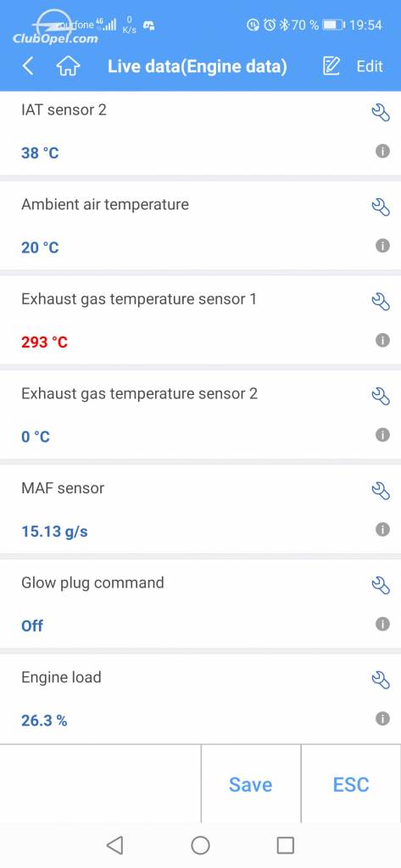View info for Exhaust gas temperature sensor 1
Screen dimensions: 401x868
click(382, 340)
